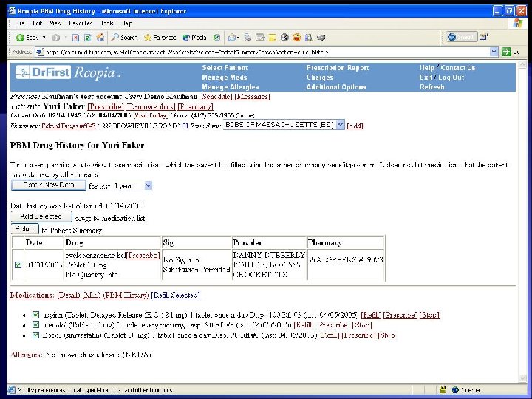Click the smiley Messenger icon
Screen dimensions: 532x399
[x=296, y=38]
